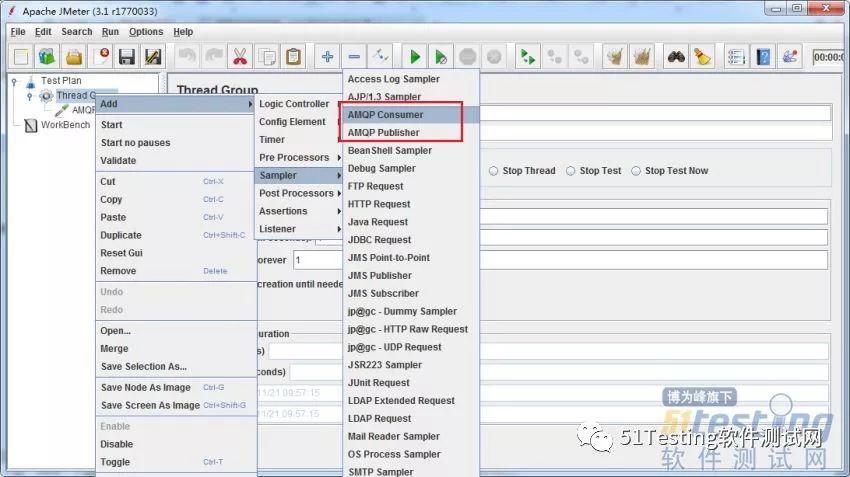Click the Clear All double-broom icon

tap(641, 56)
